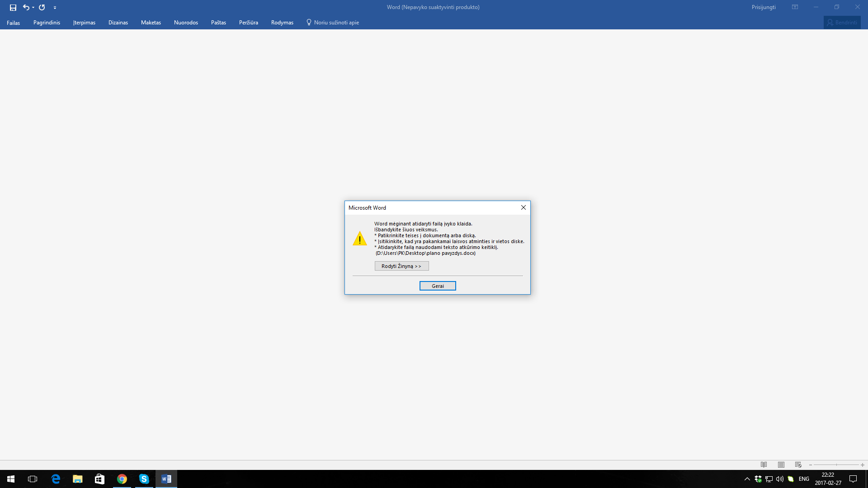Switch to Print Layout view icon

[781, 465]
